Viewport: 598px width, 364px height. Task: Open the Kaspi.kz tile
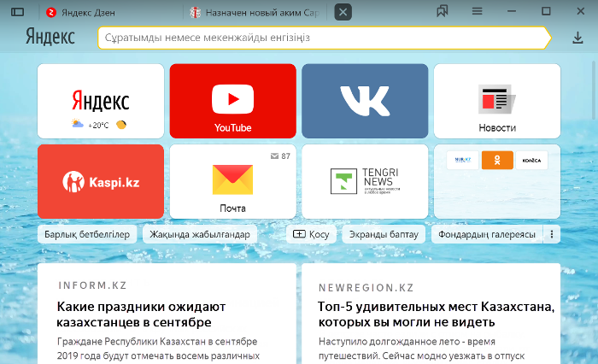pyautogui.click(x=101, y=182)
